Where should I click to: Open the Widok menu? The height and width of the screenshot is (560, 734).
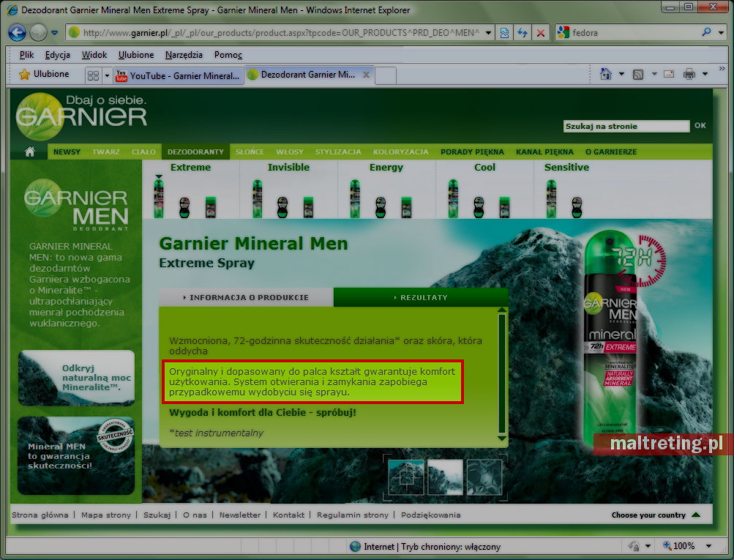coord(94,55)
